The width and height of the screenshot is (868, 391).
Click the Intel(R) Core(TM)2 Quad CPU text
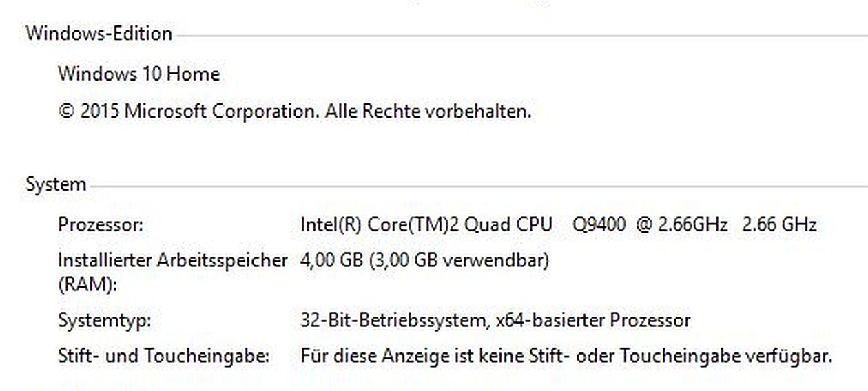[426, 225]
